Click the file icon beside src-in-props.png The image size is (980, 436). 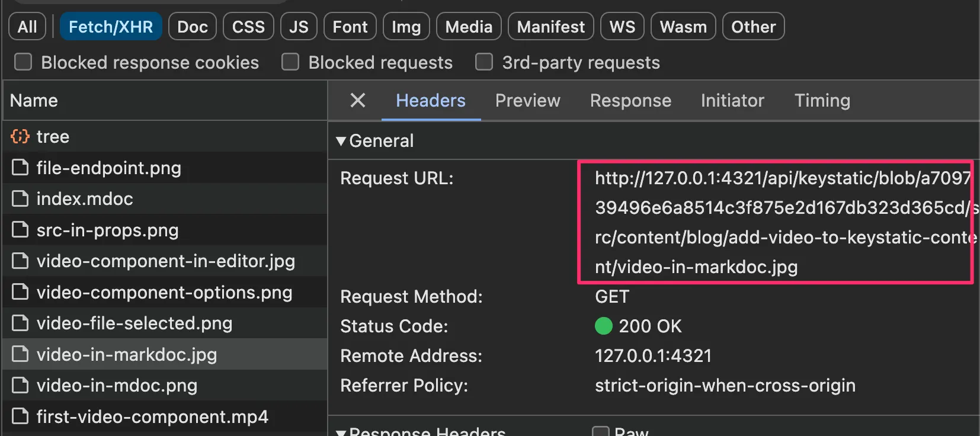[20, 230]
